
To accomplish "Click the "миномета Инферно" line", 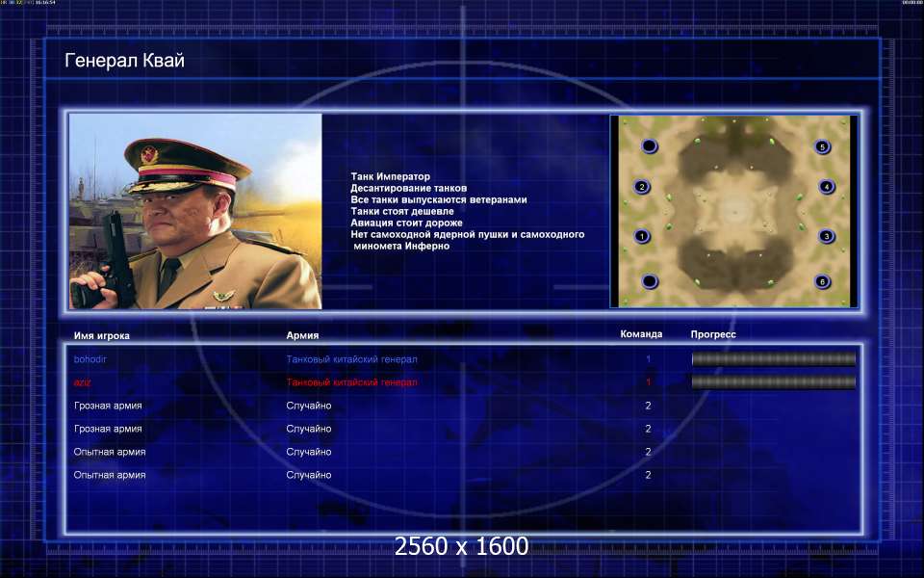I will tap(401, 246).
